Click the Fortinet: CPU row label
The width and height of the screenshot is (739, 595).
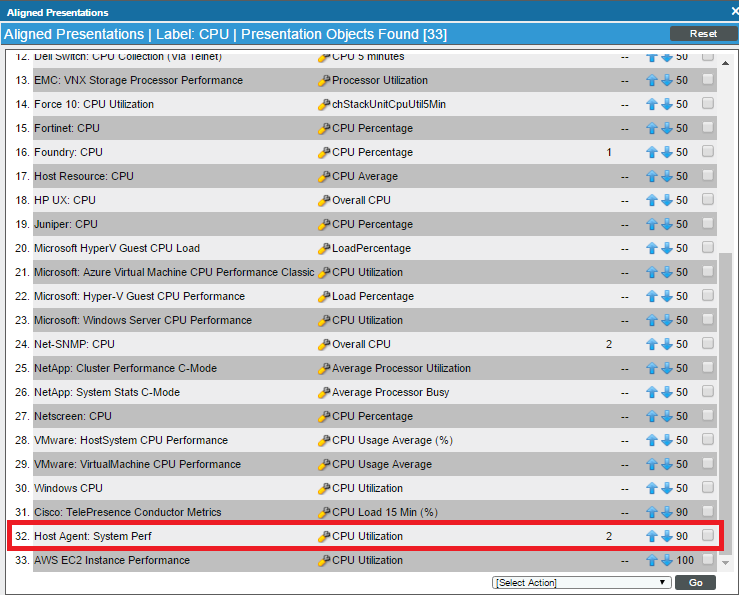point(67,128)
